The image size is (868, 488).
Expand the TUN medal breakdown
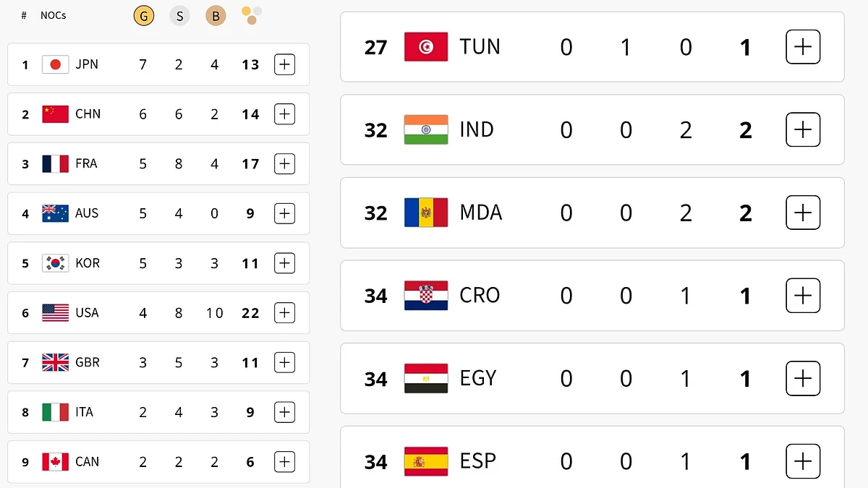pyautogui.click(x=803, y=47)
